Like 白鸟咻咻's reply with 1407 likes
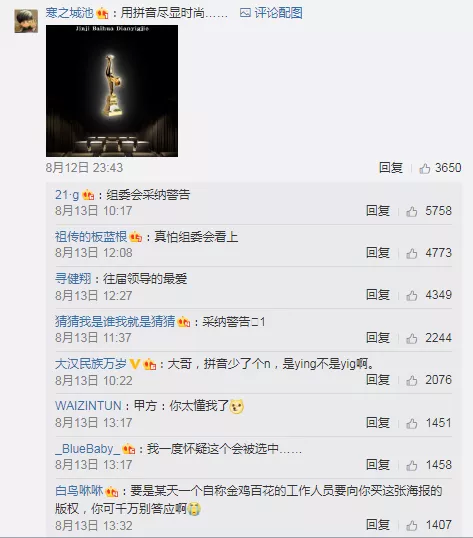This screenshot has height=538, width=473. click(412, 525)
